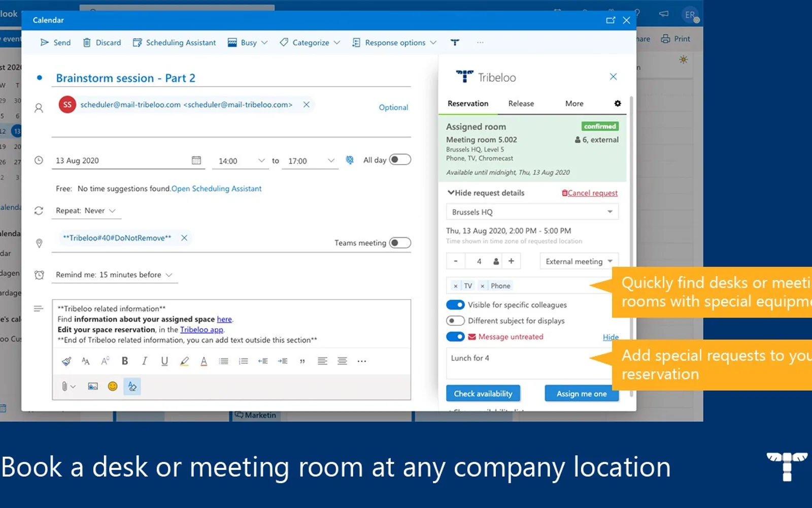This screenshot has width=812, height=508.
Task: Remove the Tribeloo#40#DoNotRemove location
Action: pos(184,238)
